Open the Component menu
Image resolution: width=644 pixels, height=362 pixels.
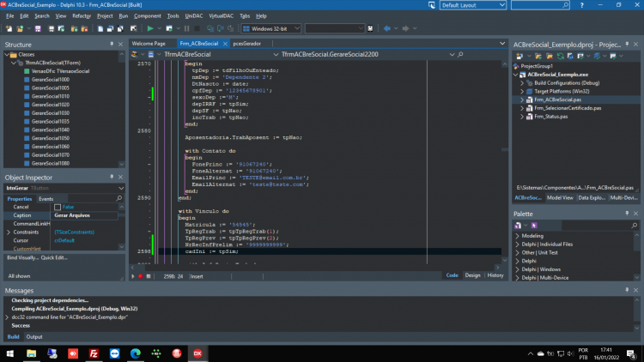(148, 16)
